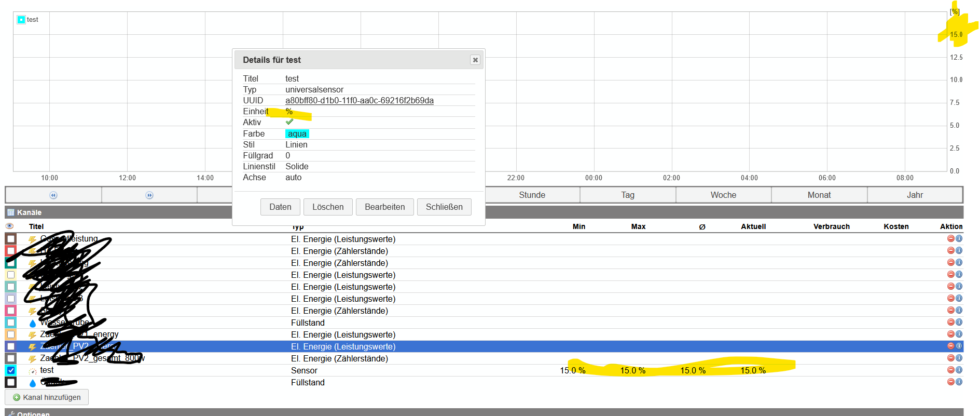The image size is (980, 416).
Task: Click the gauge icon beside the test channel
Action: [x=32, y=371]
